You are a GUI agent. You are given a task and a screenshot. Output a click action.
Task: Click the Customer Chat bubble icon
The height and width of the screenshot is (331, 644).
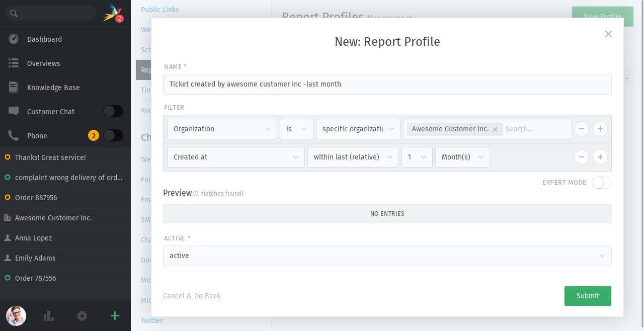click(14, 112)
